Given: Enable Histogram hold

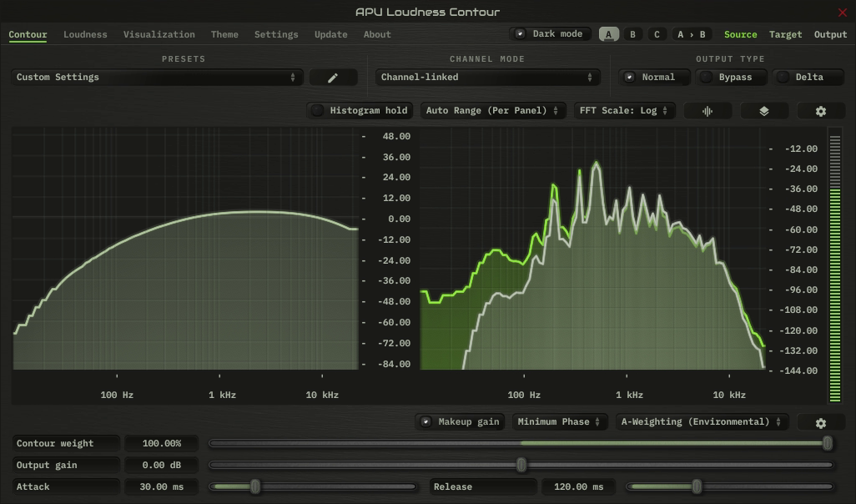Looking at the screenshot, I should tap(360, 110).
